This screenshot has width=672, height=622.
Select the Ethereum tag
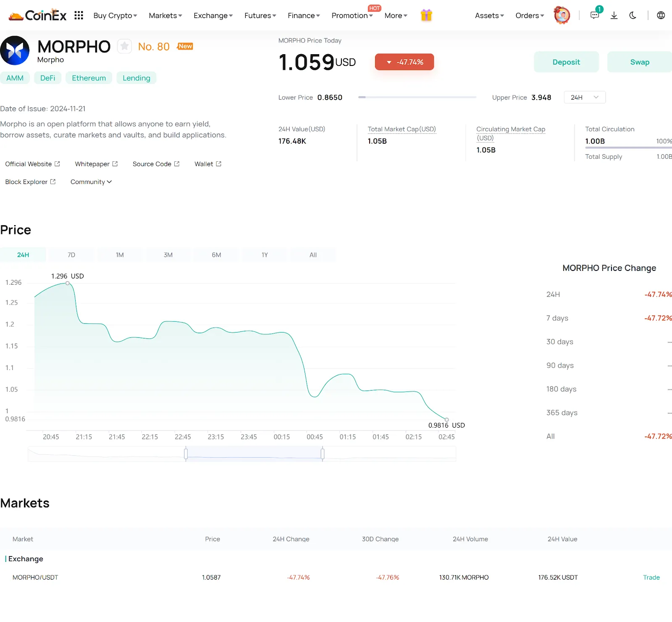click(x=89, y=78)
